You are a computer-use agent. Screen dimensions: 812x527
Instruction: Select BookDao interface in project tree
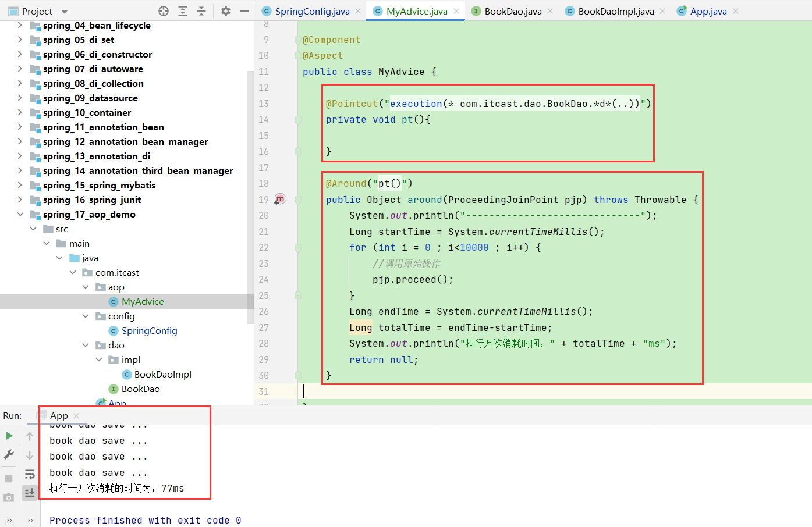tap(140, 389)
